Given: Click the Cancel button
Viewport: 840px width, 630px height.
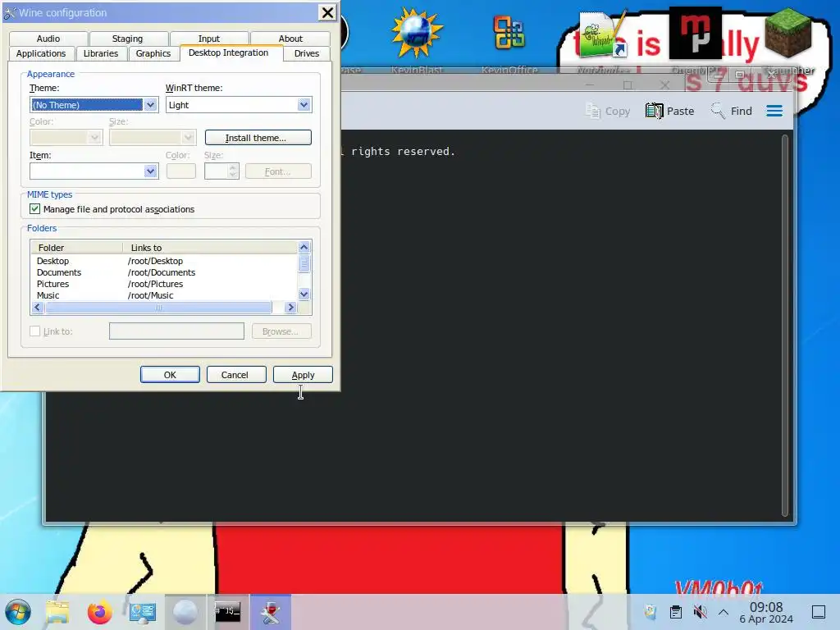Looking at the screenshot, I should [235, 374].
